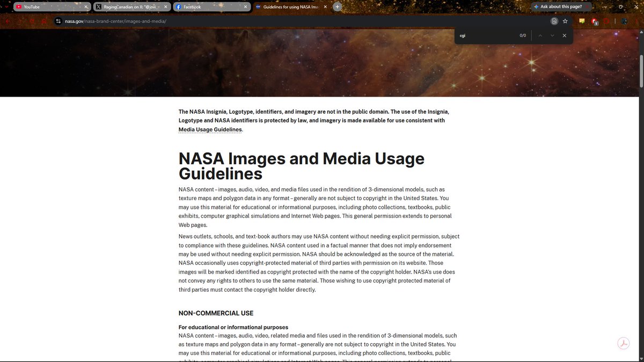Click the nasa.gov address bar URL

click(x=115, y=21)
